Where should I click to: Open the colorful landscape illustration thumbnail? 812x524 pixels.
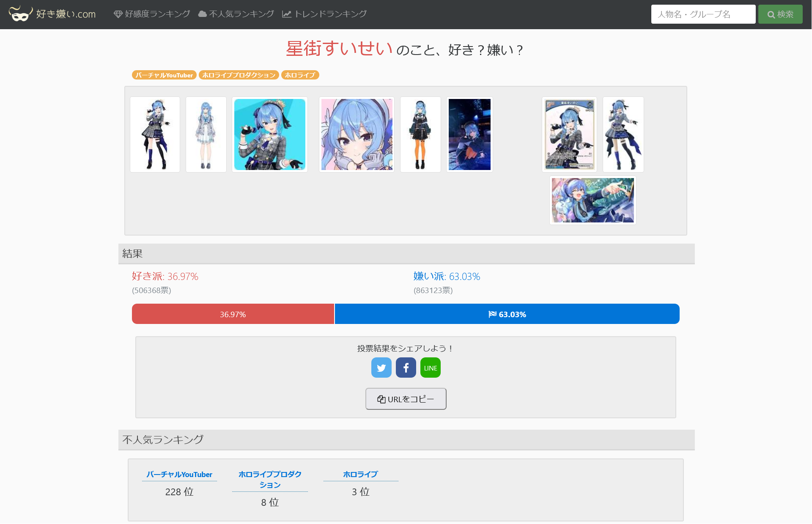click(593, 200)
